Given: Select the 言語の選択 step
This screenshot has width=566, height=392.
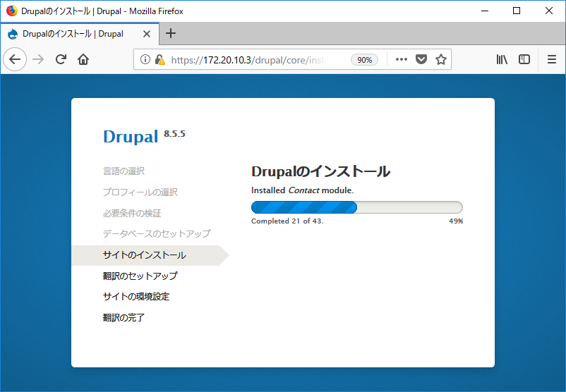Looking at the screenshot, I should [124, 171].
